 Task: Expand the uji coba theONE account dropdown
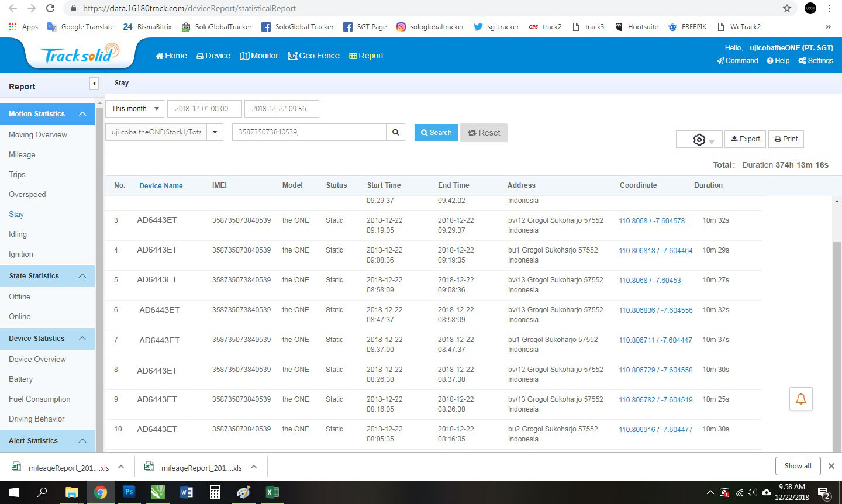coord(215,132)
